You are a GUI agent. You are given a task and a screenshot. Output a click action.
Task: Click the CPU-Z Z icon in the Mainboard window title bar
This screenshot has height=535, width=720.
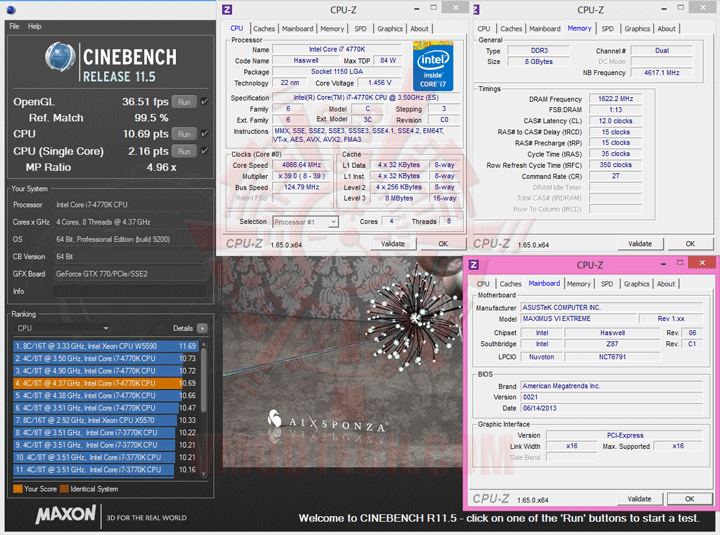(473, 265)
